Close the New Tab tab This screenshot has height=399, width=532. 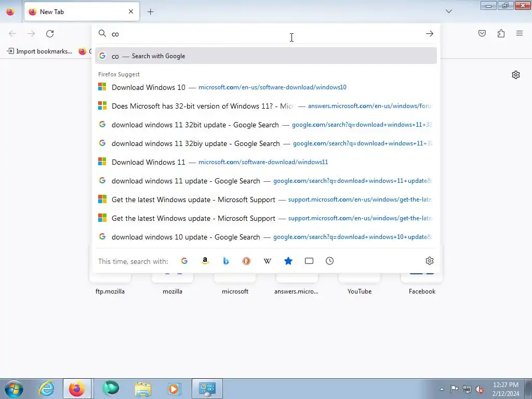130,11
